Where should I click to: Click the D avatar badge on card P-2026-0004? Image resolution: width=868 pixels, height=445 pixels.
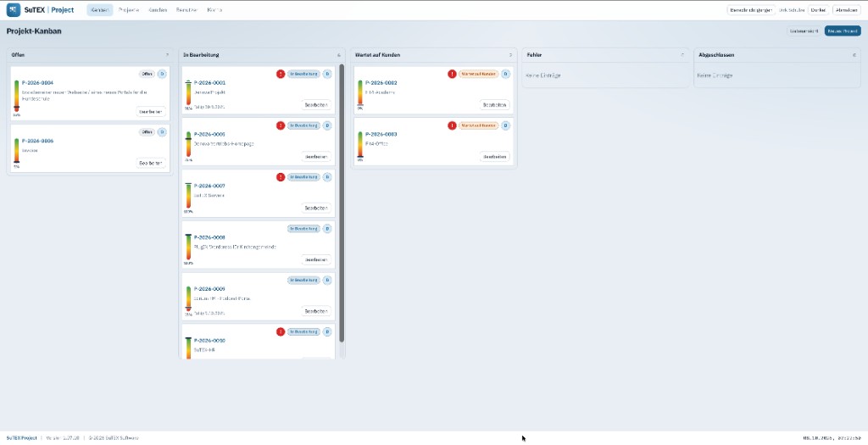click(x=162, y=74)
